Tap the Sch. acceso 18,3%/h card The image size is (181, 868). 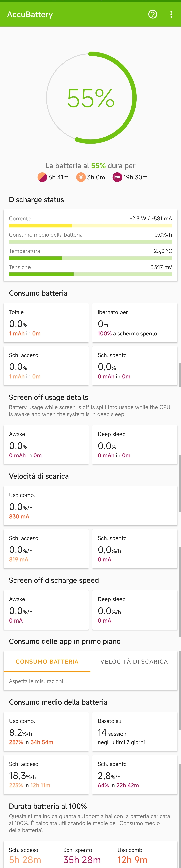tap(46, 774)
